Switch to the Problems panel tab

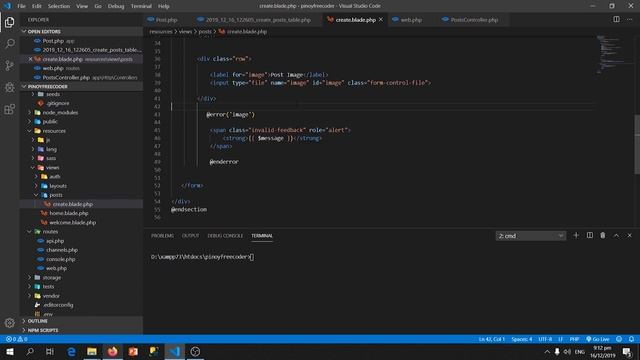pos(162,236)
